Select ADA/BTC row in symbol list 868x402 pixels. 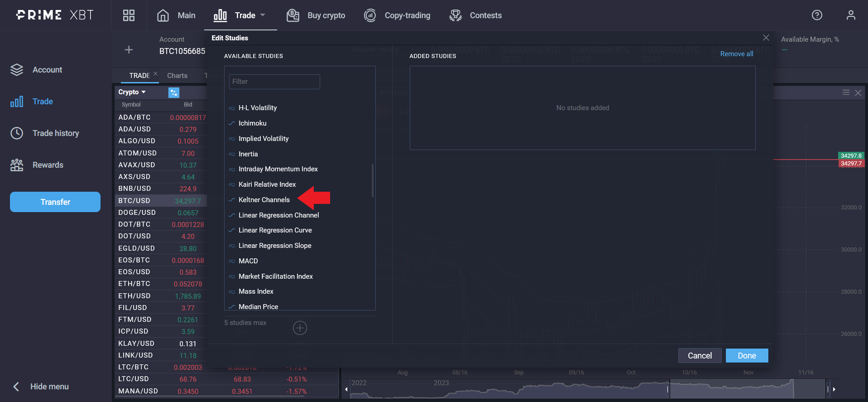click(x=161, y=117)
